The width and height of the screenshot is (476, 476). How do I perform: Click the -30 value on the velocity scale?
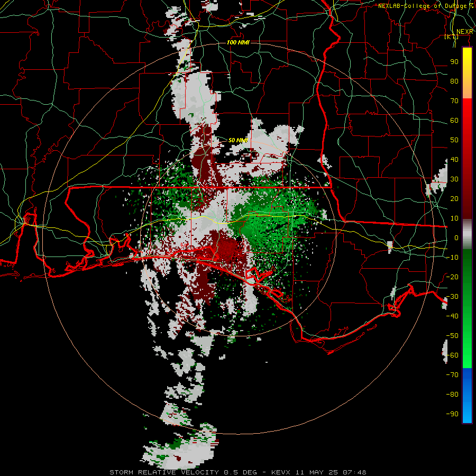coord(452,297)
